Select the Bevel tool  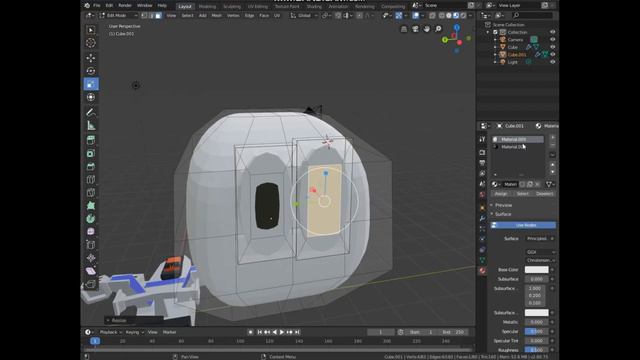(91, 167)
